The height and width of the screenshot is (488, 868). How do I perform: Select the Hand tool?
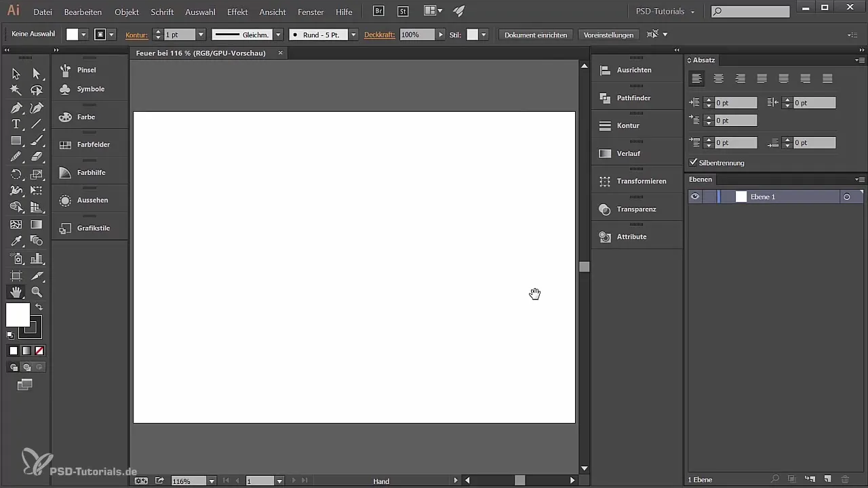coord(16,292)
